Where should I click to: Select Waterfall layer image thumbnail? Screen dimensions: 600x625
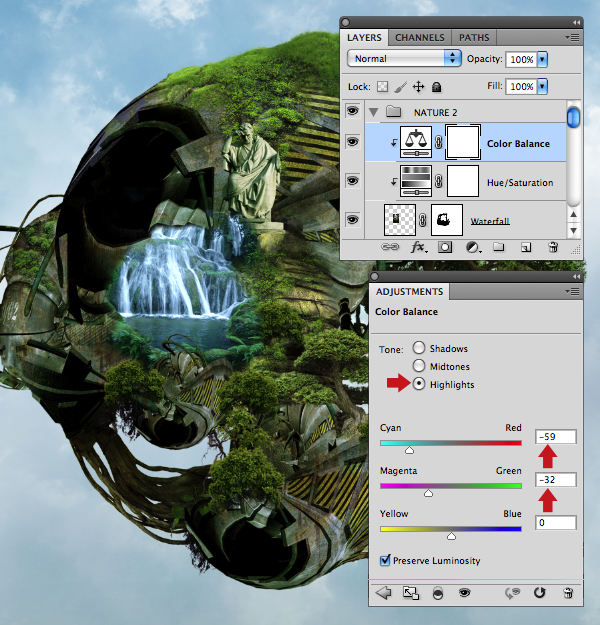point(400,220)
